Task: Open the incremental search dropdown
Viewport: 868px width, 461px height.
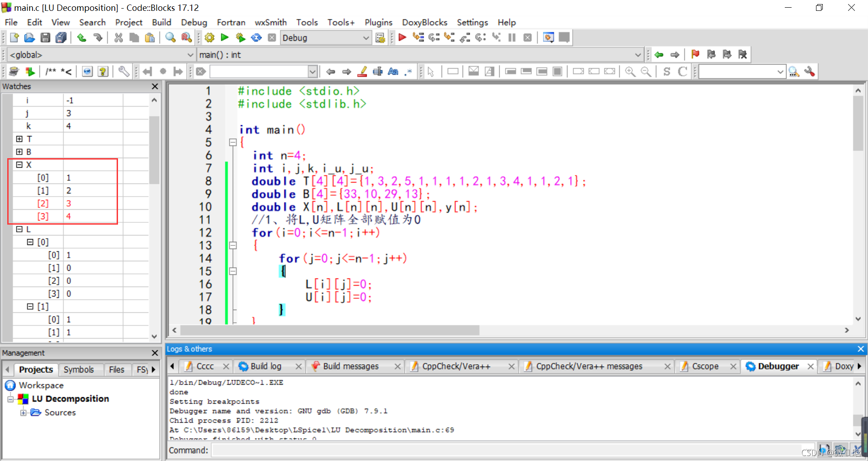Action: [312, 71]
